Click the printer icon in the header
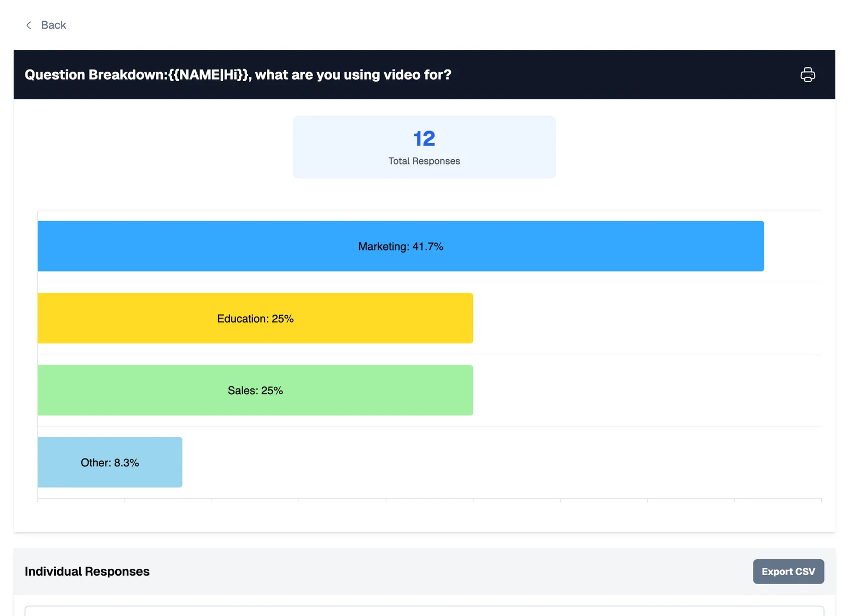 tap(808, 75)
